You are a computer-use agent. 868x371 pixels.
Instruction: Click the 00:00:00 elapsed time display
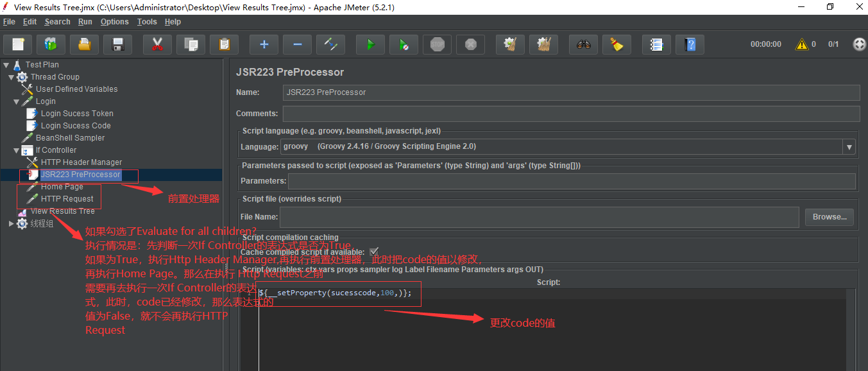[766, 44]
